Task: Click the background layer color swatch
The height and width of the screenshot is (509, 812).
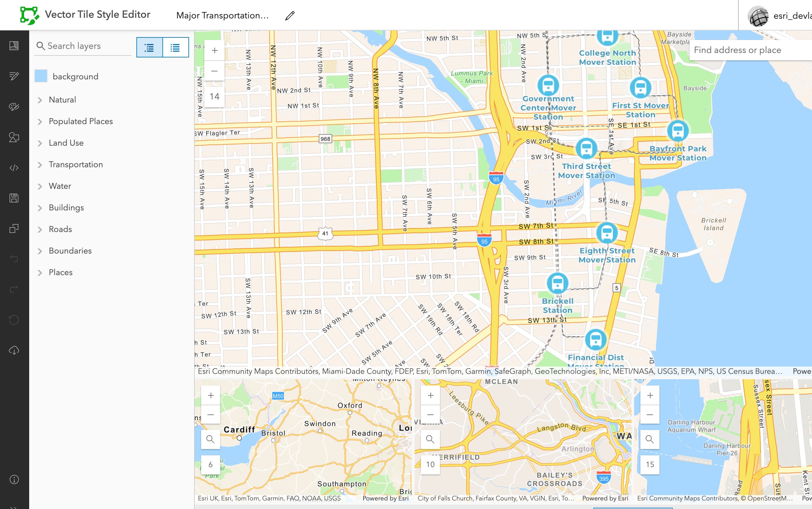Action: click(x=41, y=76)
